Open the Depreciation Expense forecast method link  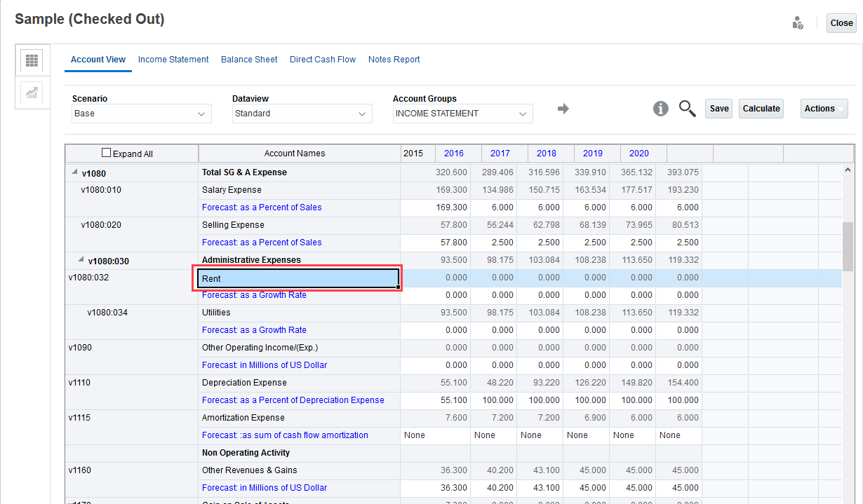click(293, 400)
